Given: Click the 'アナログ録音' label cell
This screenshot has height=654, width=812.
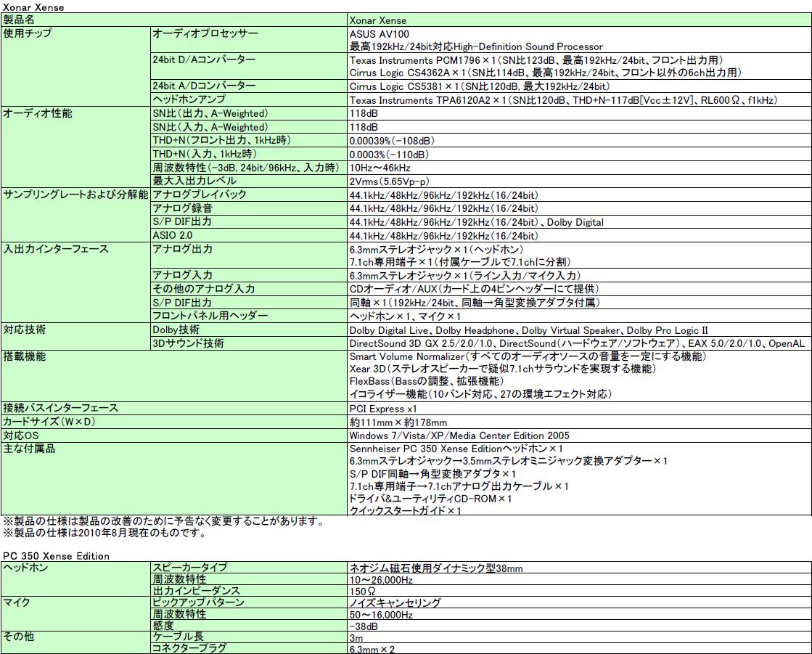Looking at the screenshot, I should (x=249, y=208).
